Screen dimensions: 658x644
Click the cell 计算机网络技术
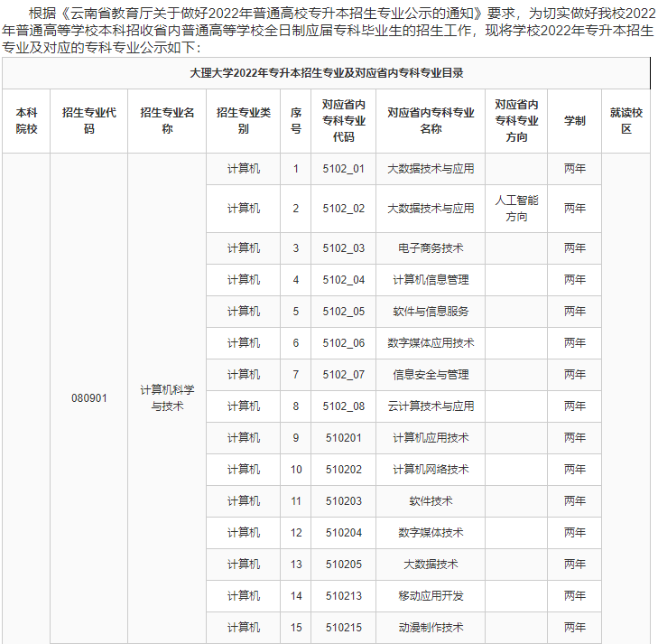(x=431, y=470)
